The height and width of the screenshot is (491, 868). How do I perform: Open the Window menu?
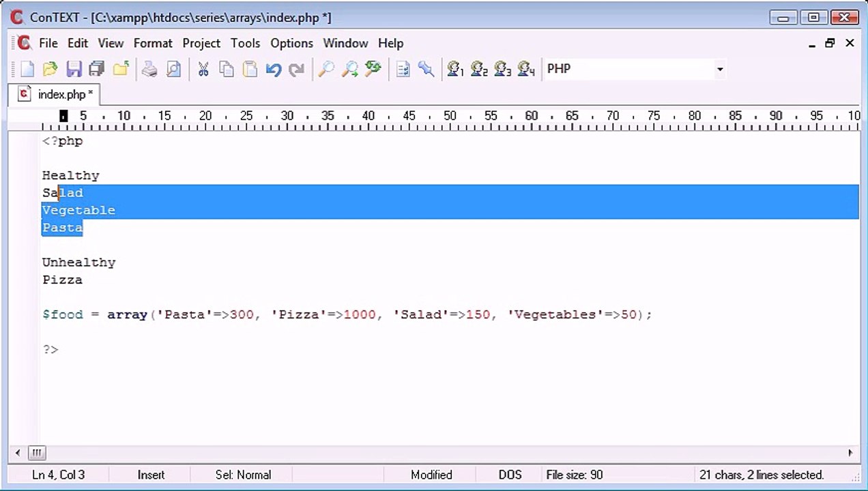tap(345, 43)
